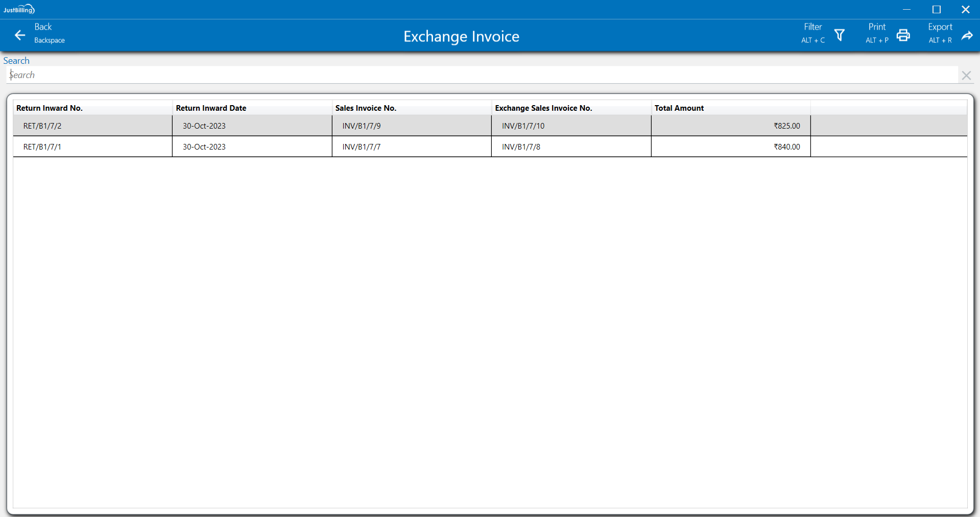Click Sales Invoice No. column header
980x517 pixels.
pyautogui.click(x=366, y=108)
